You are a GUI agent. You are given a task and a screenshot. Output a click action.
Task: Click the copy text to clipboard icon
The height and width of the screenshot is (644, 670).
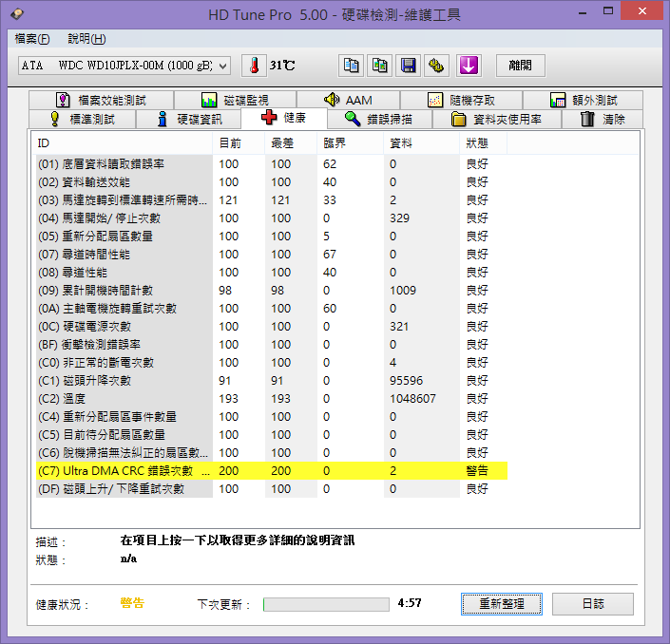[x=352, y=66]
